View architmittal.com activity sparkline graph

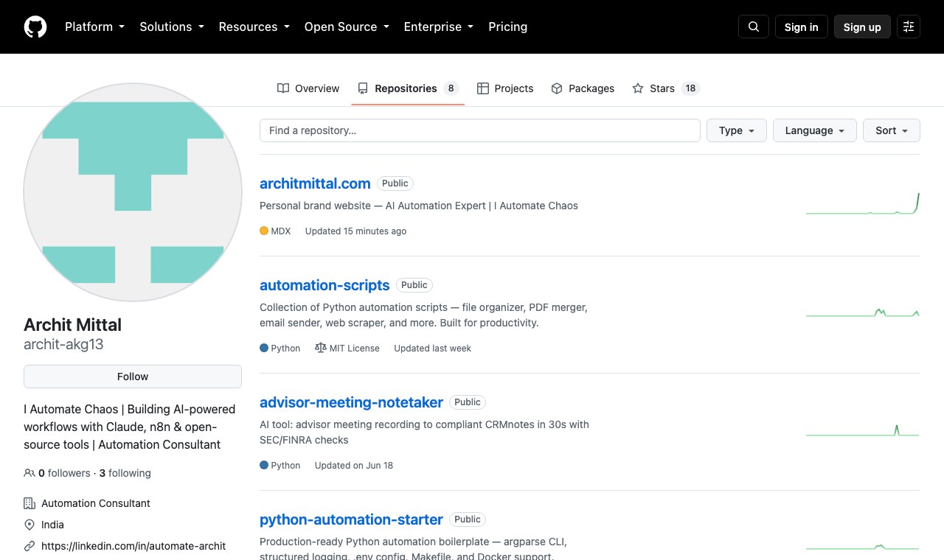point(863,203)
